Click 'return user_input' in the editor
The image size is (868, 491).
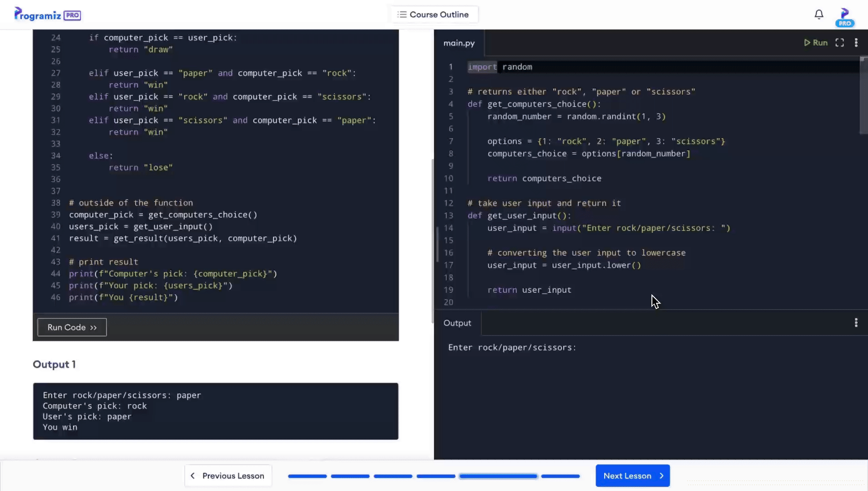click(x=530, y=290)
